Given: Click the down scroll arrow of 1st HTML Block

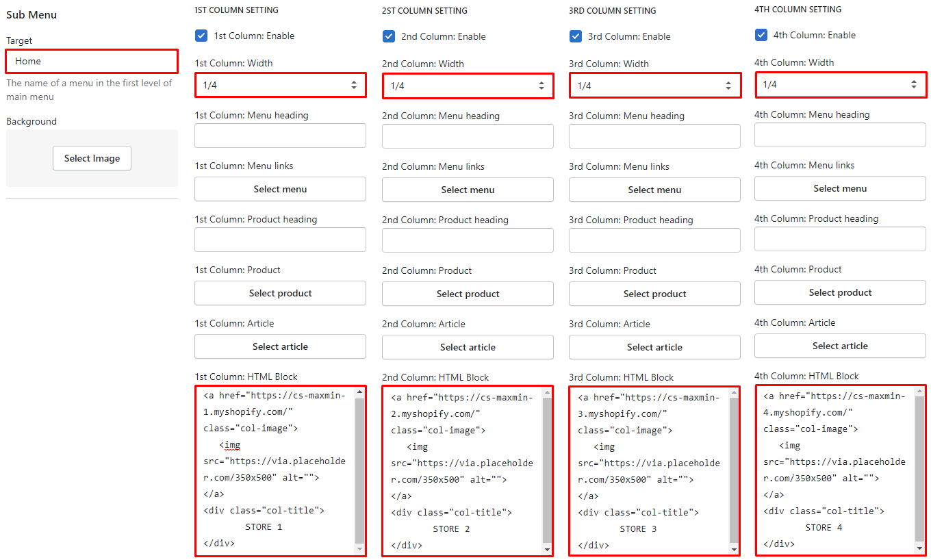Looking at the screenshot, I should pyautogui.click(x=359, y=548).
